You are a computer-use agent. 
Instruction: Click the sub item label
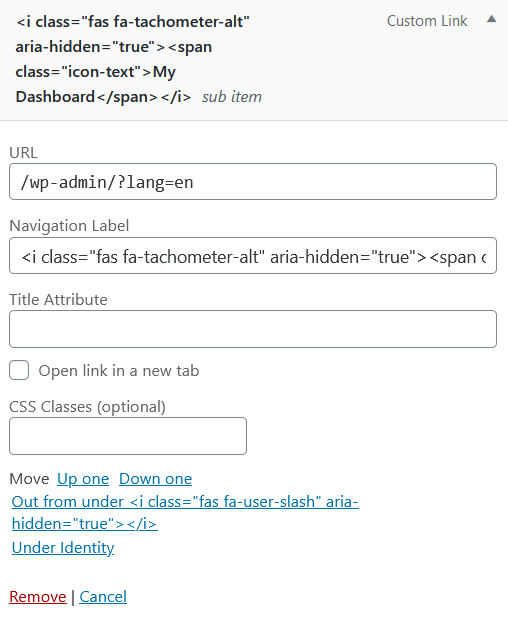coord(232,97)
